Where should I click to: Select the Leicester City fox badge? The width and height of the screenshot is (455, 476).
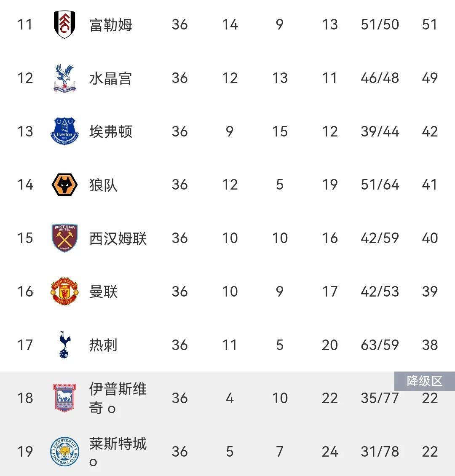click(64, 452)
